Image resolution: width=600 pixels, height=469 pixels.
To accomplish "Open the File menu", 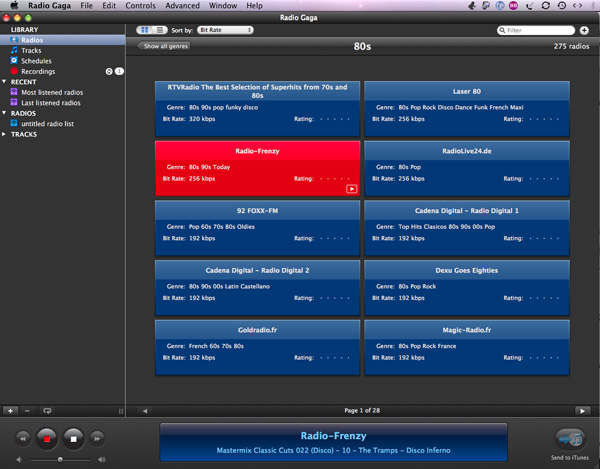I will (86, 6).
